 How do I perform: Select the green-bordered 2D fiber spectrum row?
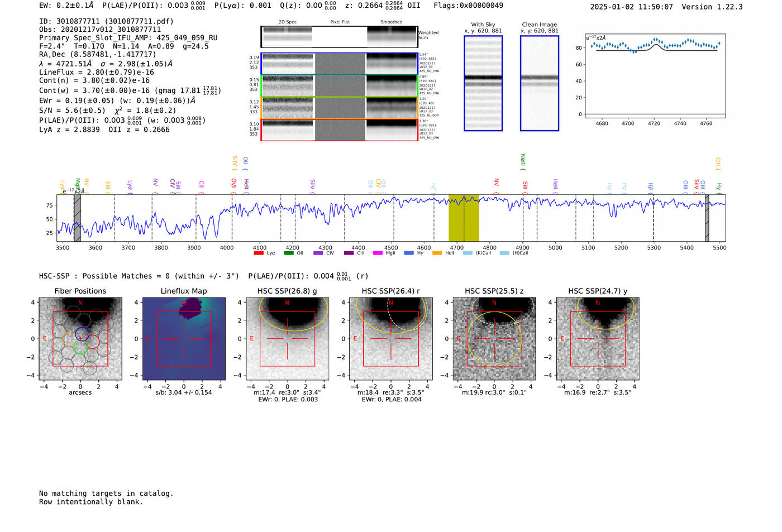(x=339, y=85)
